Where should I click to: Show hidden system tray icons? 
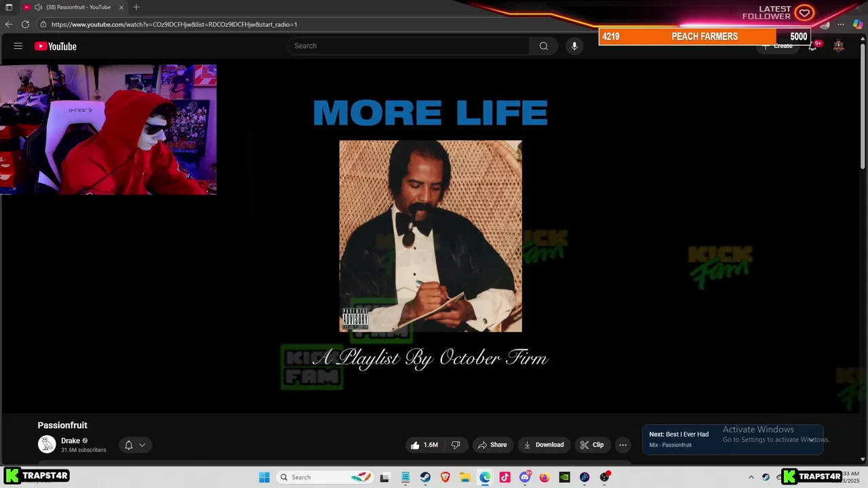point(751,477)
